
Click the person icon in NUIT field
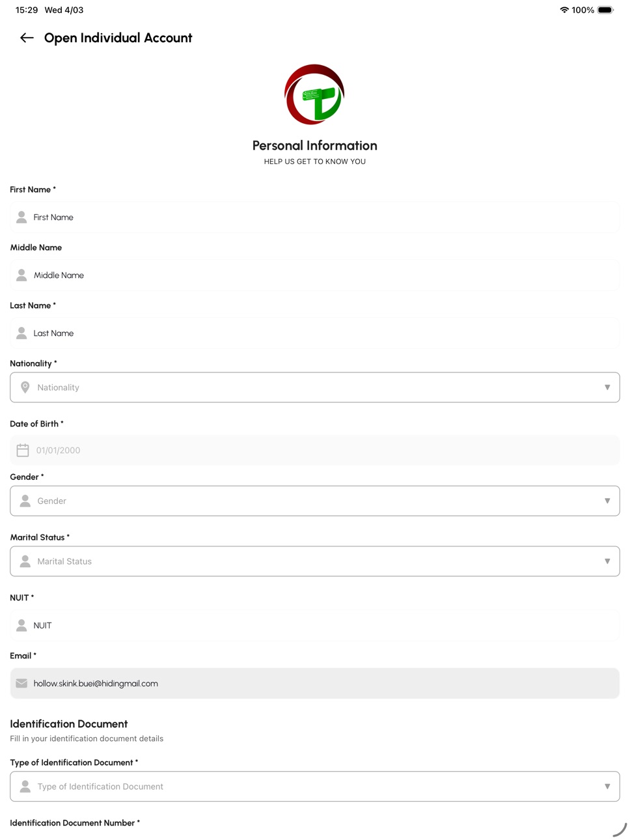coord(21,625)
